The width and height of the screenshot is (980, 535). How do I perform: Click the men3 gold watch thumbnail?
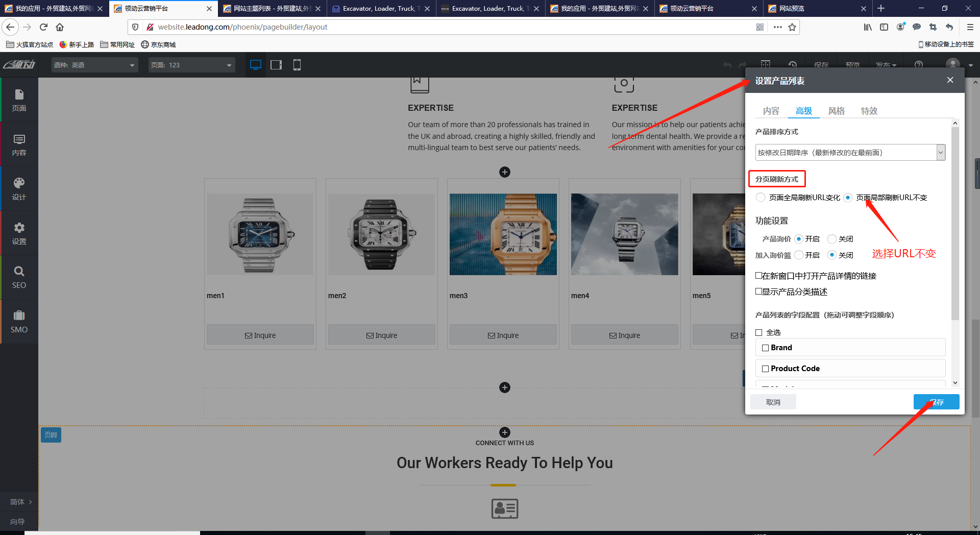click(x=503, y=234)
